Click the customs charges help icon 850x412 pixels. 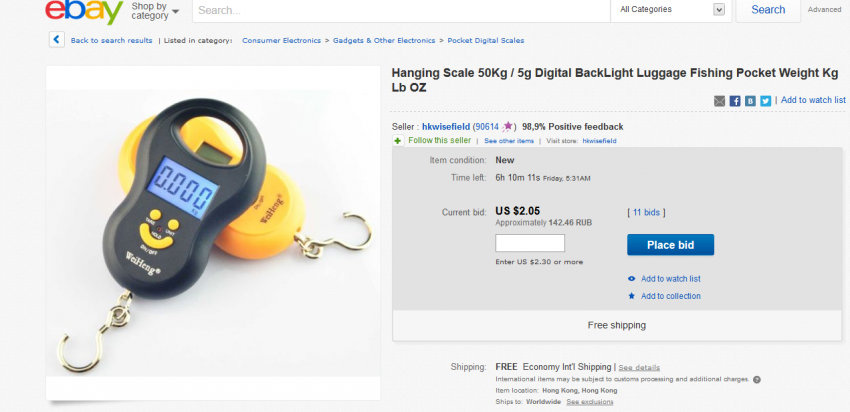(x=757, y=380)
